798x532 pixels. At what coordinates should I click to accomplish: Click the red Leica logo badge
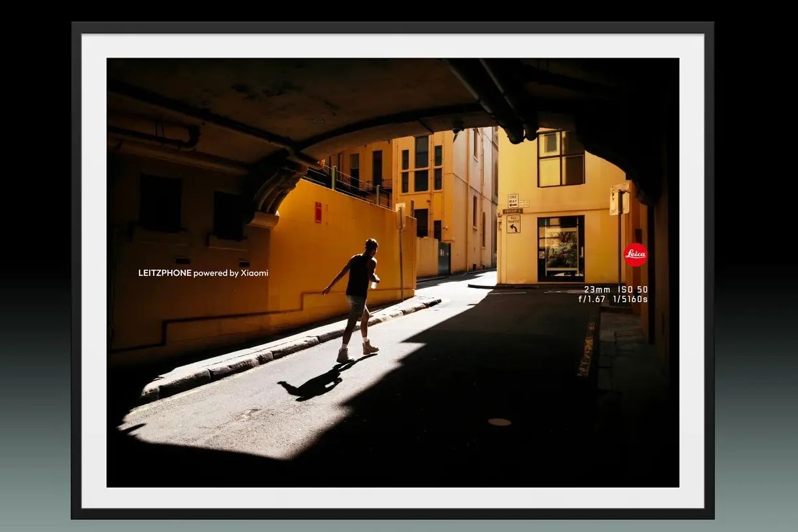(635, 255)
